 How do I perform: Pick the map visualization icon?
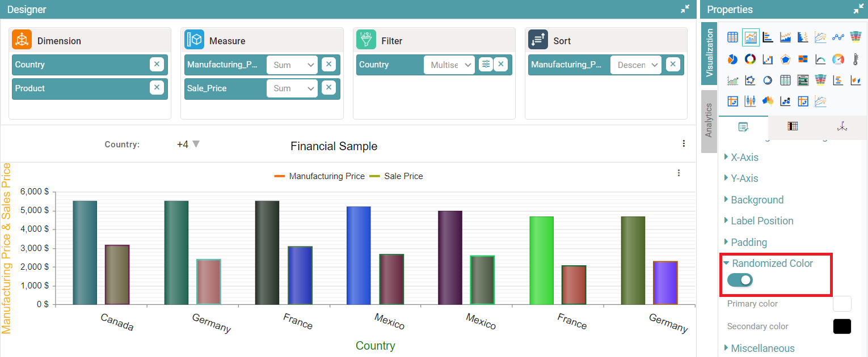coord(768,101)
